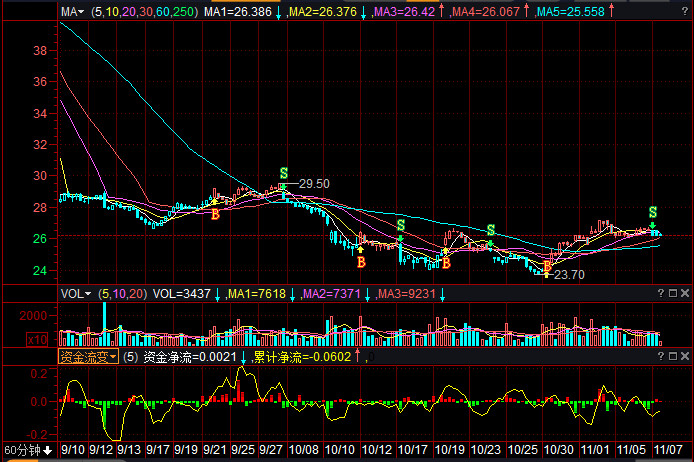Screen dimensions: 694x462
Task: Select the rightmost S sell signal marker
Action: click(x=653, y=212)
